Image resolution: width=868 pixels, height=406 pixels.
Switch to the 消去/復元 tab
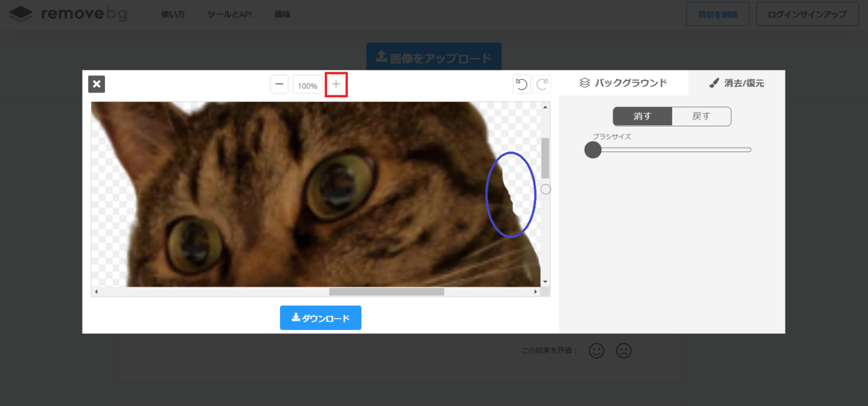pyautogui.click(x=736, y=83)
